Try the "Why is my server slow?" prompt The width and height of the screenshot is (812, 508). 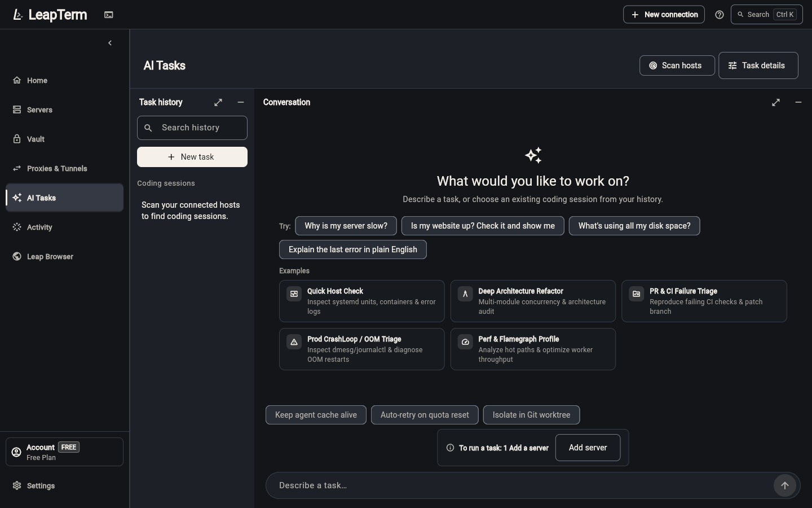pos(346,226)
